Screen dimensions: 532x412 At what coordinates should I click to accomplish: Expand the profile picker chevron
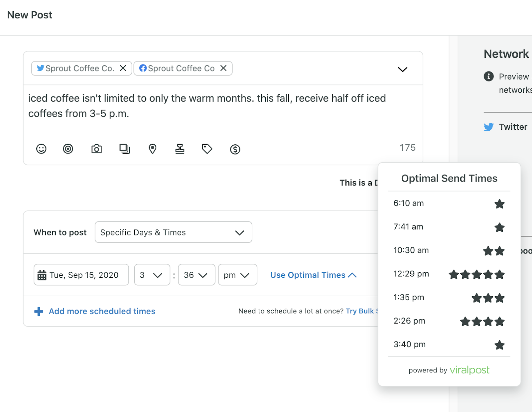tap(402, 69)
